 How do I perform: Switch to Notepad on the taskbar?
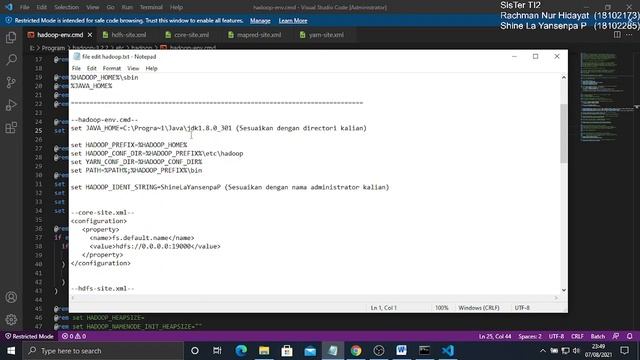(333, 351)
